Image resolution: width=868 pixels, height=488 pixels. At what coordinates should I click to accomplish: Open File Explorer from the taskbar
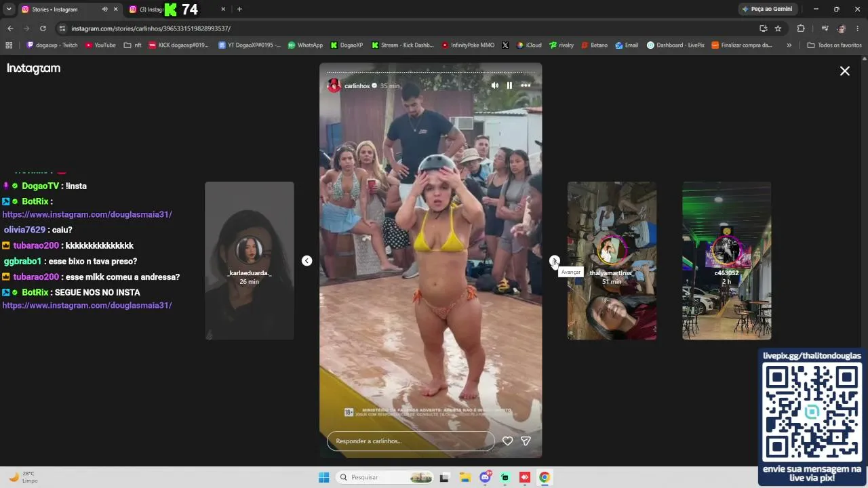tap(465, 477)
